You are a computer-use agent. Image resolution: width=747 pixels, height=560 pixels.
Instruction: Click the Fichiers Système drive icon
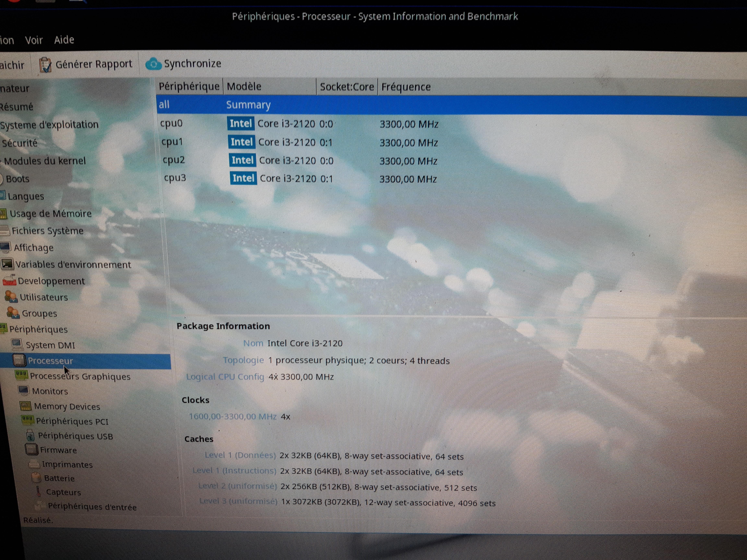(x=5, y=231)
